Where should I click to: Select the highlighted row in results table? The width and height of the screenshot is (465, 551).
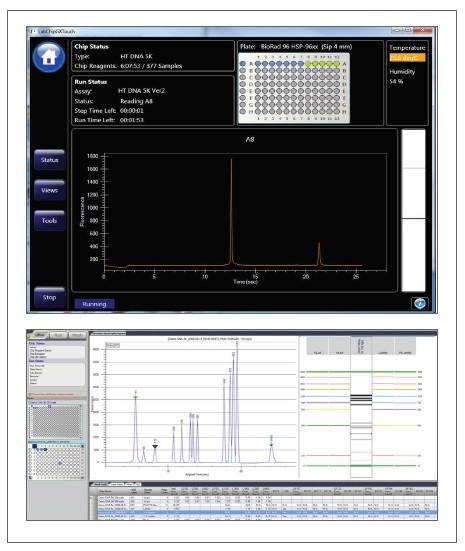(x=264, y=512)
